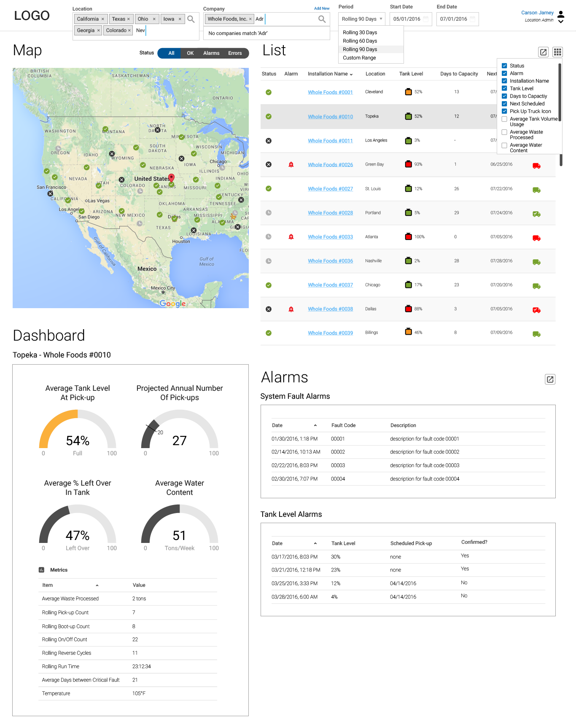The height and width of the screenshot is (728, 576).
Task: Uncheck the Installation Name column checkbox
Action: pyautogui.click(x=504, y=81)
